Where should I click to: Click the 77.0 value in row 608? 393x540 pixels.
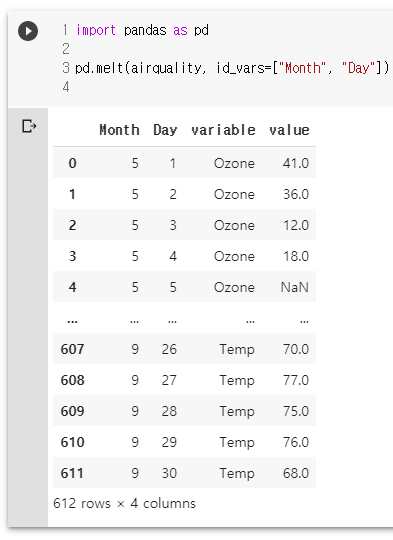tap(296, 380)
